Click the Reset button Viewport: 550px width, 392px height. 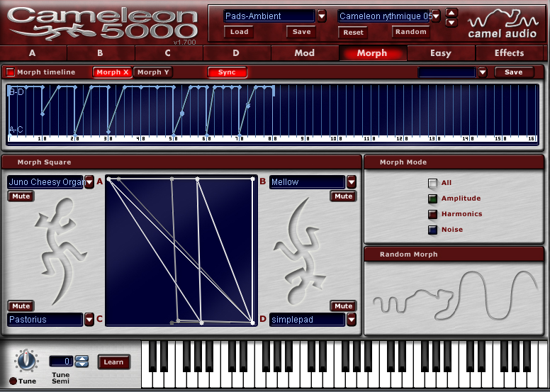(x=353, y=33)
